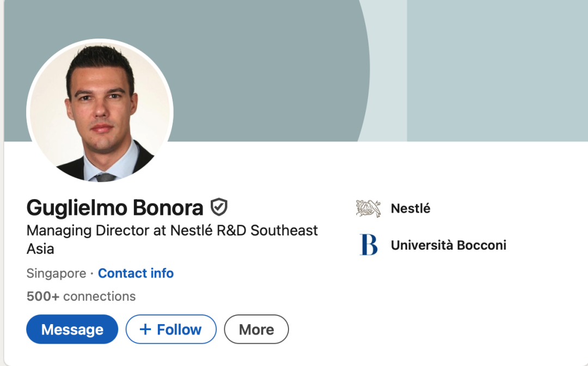Follow Guglielmo Bonora's profile

point(171,330)
